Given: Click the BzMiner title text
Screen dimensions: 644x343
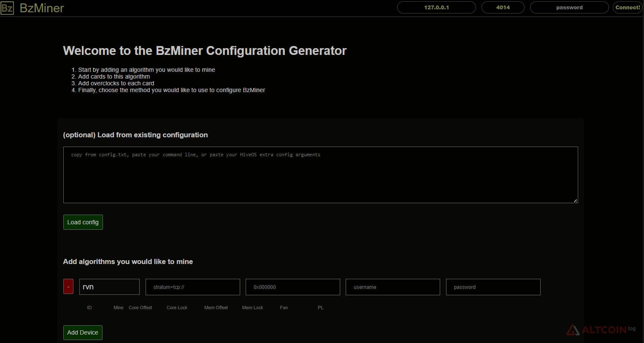Looking at the screenshot, I should click(x=42, y=8).
